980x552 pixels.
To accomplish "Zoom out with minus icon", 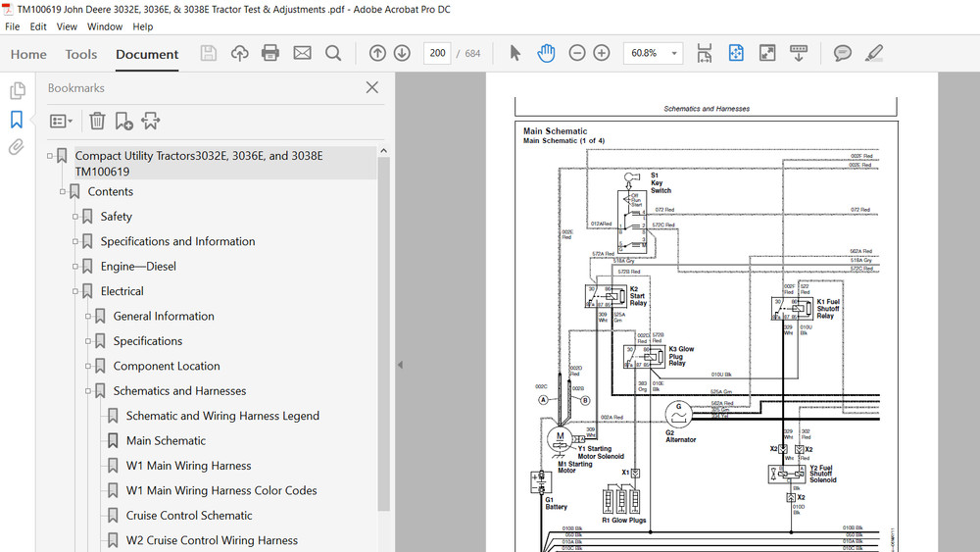I will 577,53.
